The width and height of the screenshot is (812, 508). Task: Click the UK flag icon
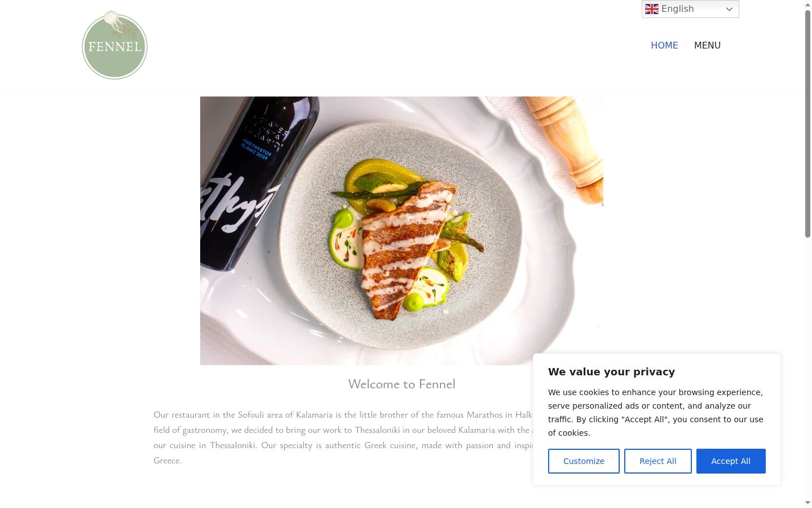coord(652,9)
